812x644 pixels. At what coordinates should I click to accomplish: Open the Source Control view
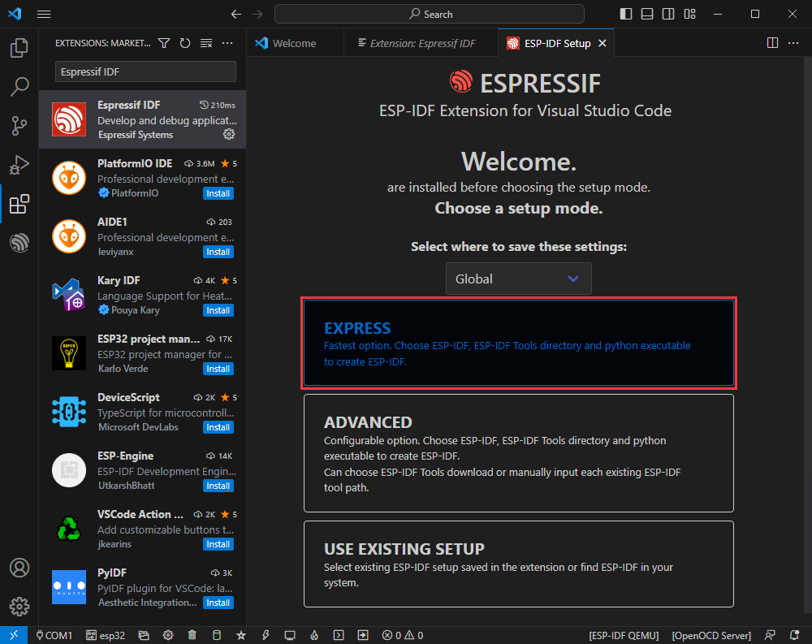[19, 125]
